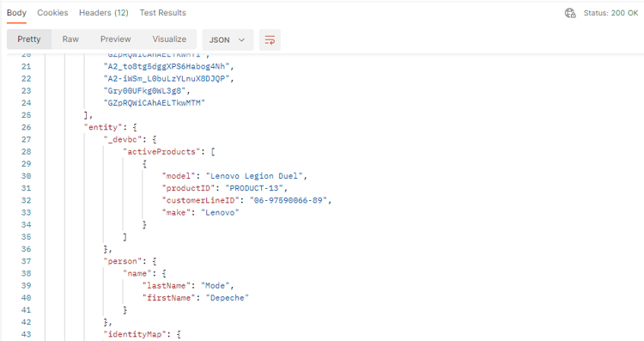Click the "Lenovo Legion Duel" value
This screenshot has width=644, height=341.
click(254, 176)
